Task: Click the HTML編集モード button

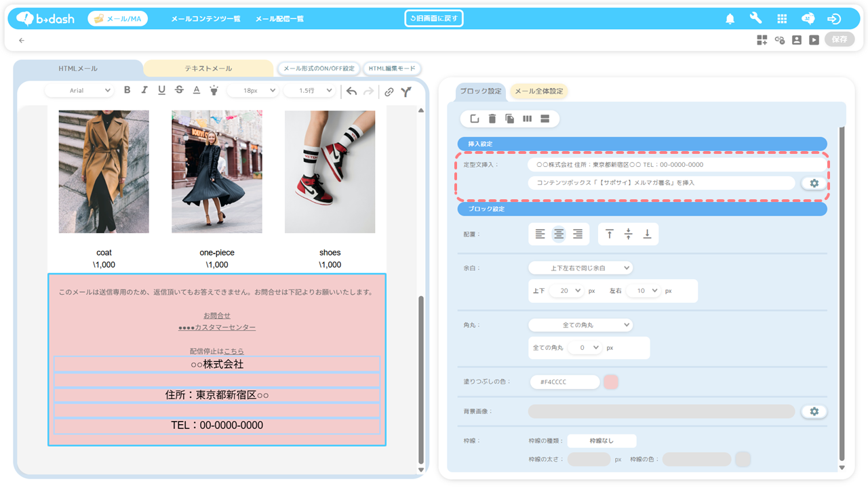Action: coord(392,68)
